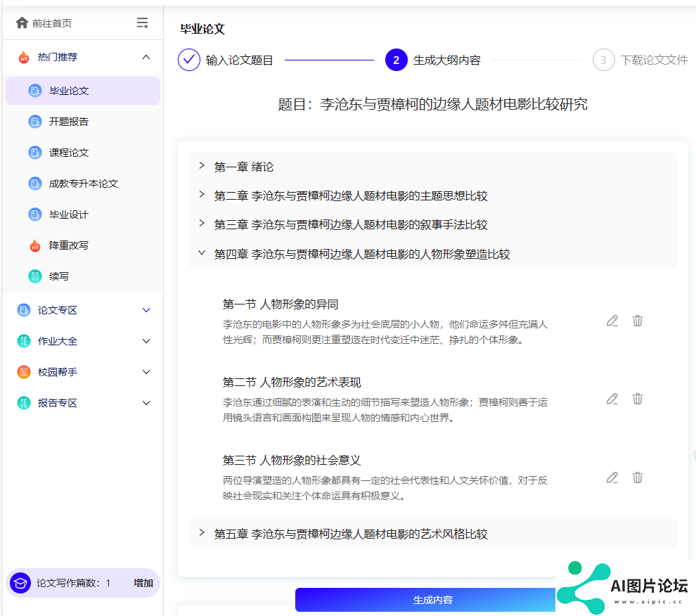
Task: Collapse the 热门推荐 section chevron
Action: tap(146, 57)
